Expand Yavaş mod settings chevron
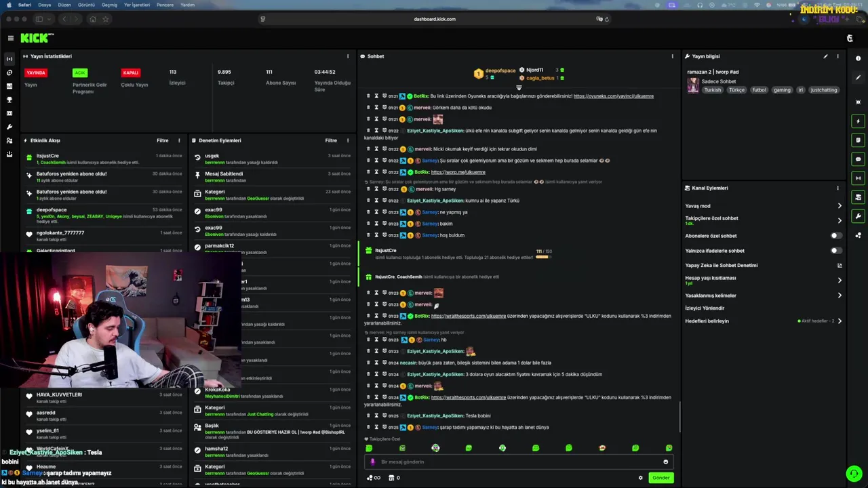Image resolution: width=868 pixels, height=488 pixels. click(x=840, y=206)
